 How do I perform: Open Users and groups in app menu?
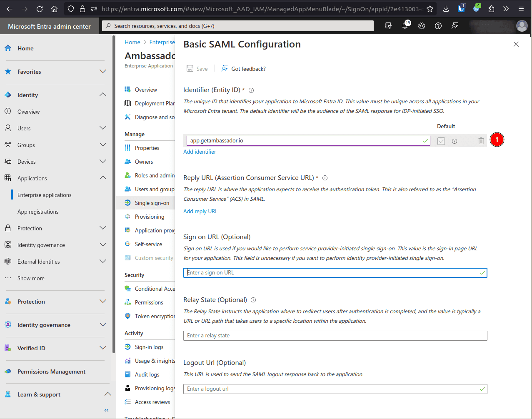click(155, 189)
